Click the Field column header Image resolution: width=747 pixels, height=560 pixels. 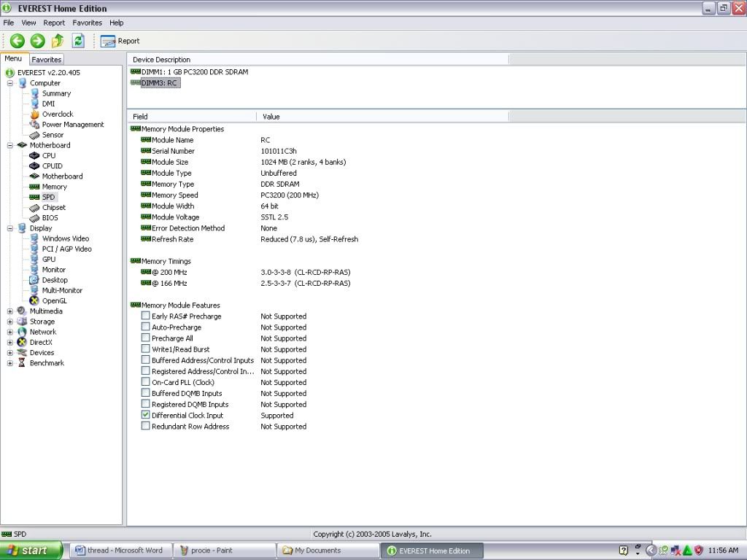click(192, 117)
